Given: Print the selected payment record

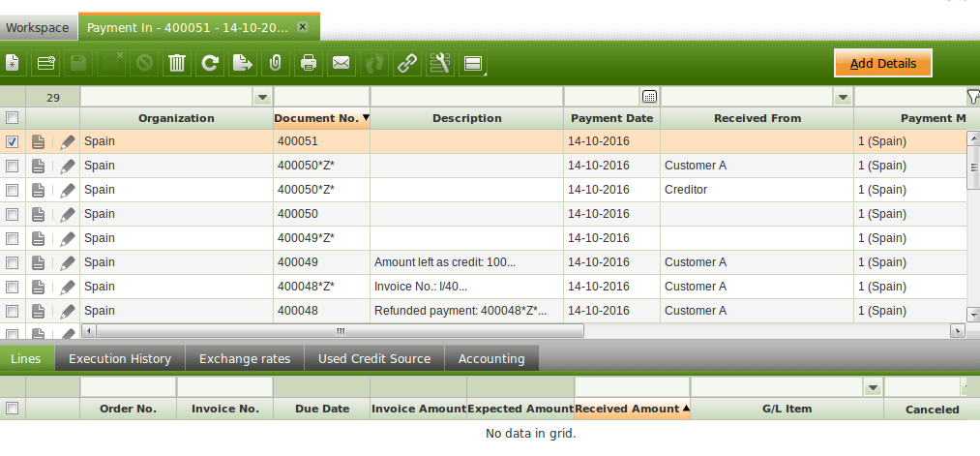Looking at the screenshot, I should [309, 64].
